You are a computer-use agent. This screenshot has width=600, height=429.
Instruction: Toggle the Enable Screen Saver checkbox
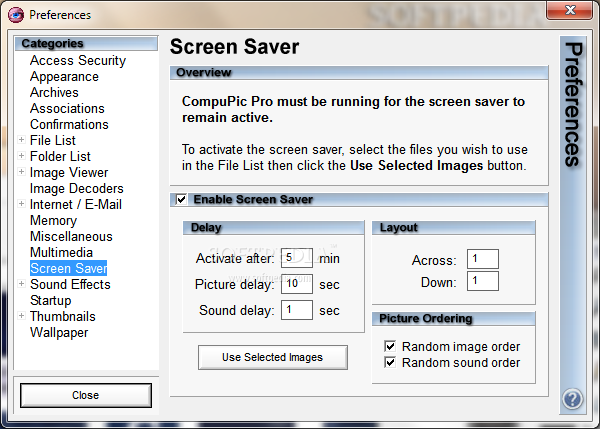coord(181,199)
